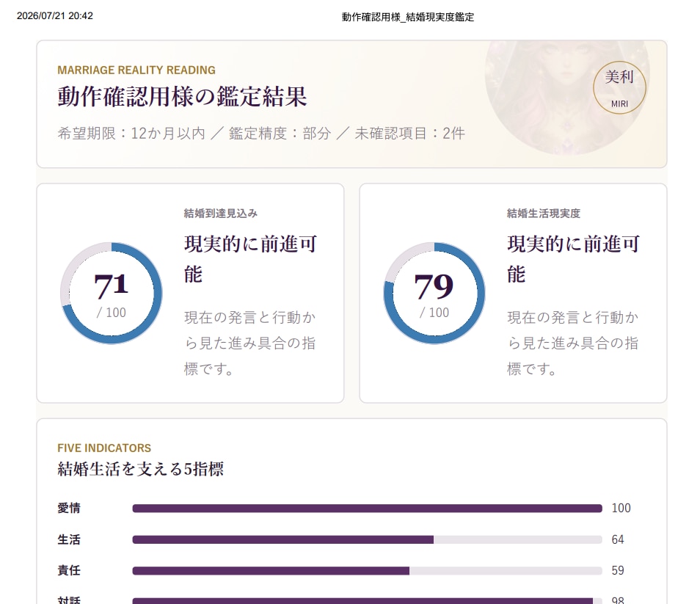The width and height of the screenshot is (700, 604).
Task: Click the 愛情 score value 100
Action: (x=621, y=508)
